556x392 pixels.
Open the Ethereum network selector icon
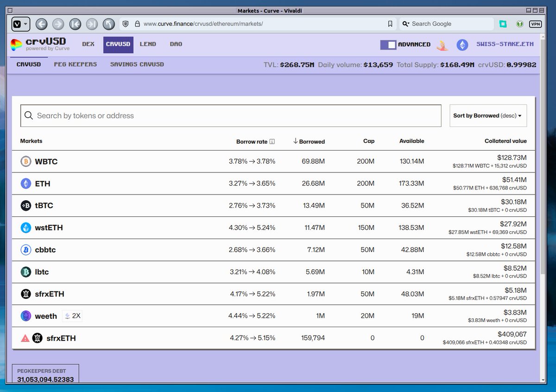(x=462, y=44)
